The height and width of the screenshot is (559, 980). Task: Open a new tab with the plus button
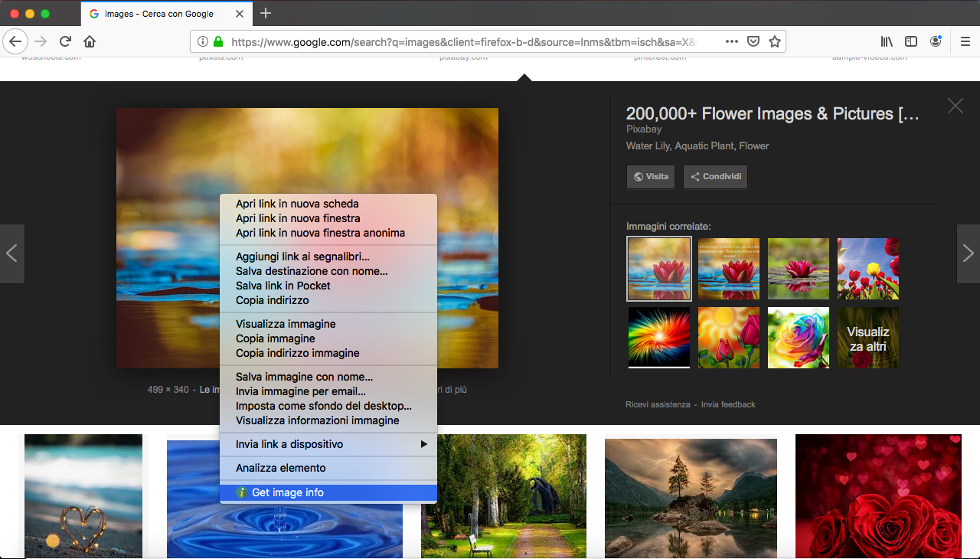click(266, 13)
